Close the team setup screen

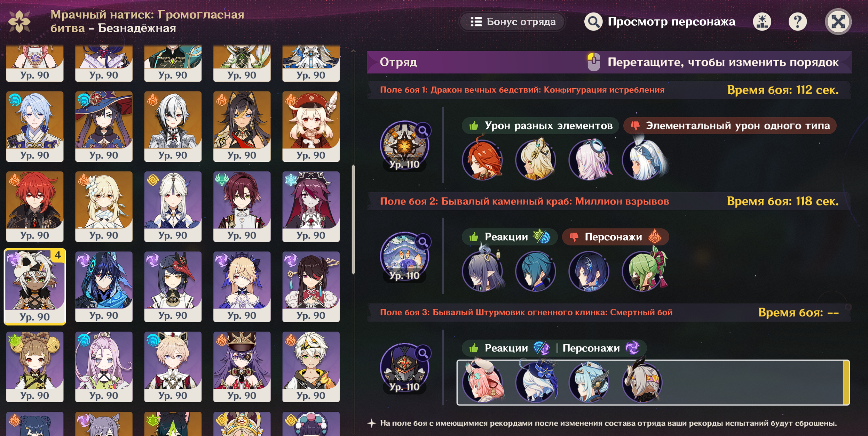[838, 22]
